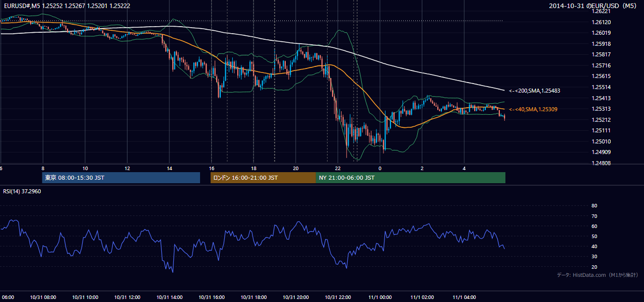Click hour tick 22 below price chart
The width and height of the screenshot is (644, 302).
point(338,168)
